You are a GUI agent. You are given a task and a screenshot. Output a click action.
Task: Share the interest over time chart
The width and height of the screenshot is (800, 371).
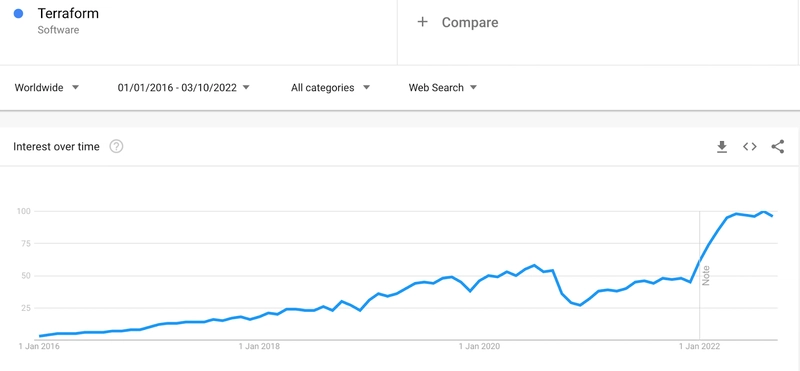coord(778,147)
